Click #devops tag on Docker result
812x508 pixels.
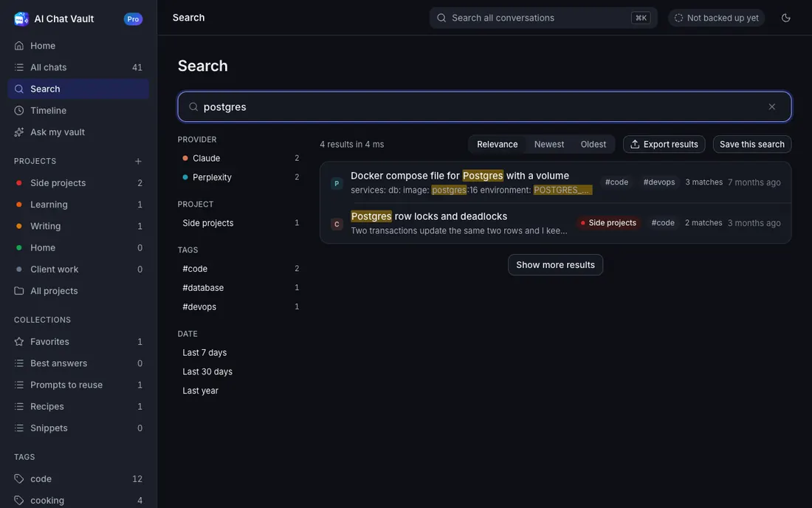(658, 182)
